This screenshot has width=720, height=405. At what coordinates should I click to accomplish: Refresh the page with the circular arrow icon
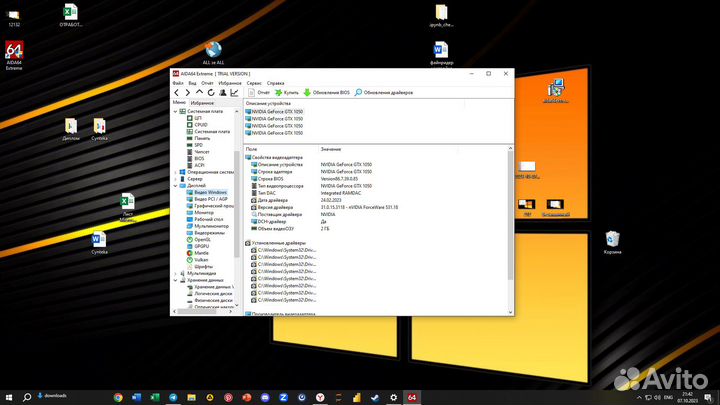coord(211,93)
